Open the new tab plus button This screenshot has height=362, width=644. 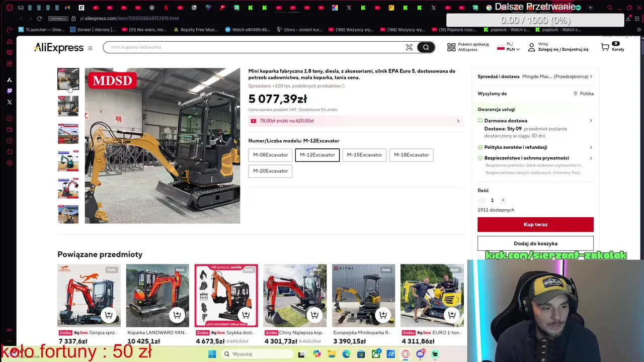pyautogui.click(x=590, y=8)
